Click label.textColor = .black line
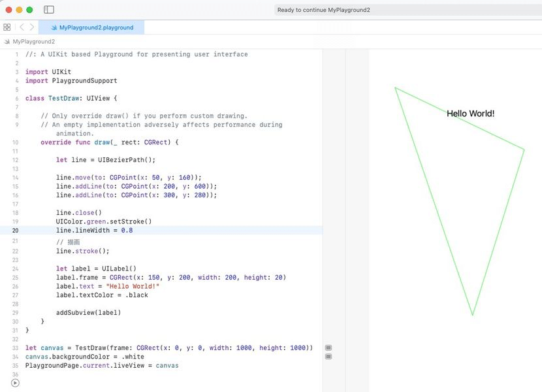 (102, 295)
